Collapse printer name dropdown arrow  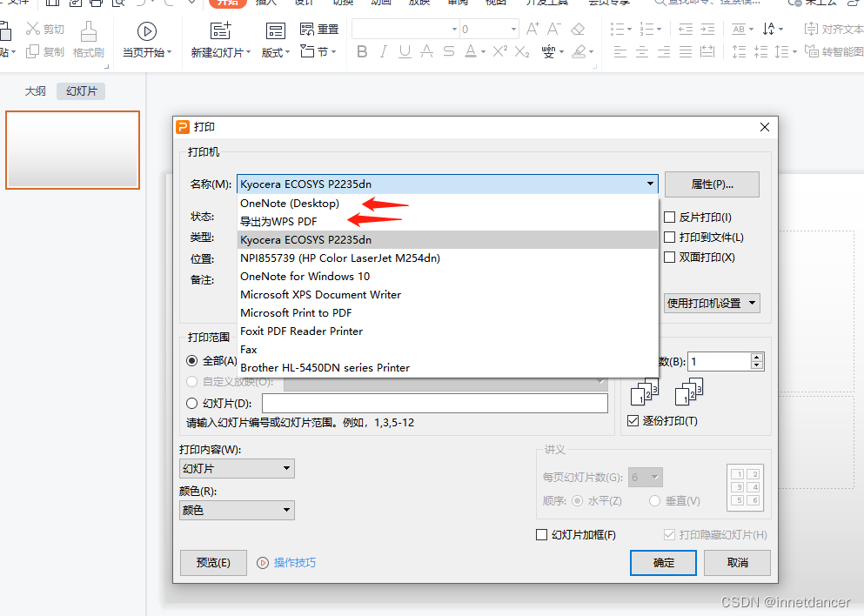650,184
